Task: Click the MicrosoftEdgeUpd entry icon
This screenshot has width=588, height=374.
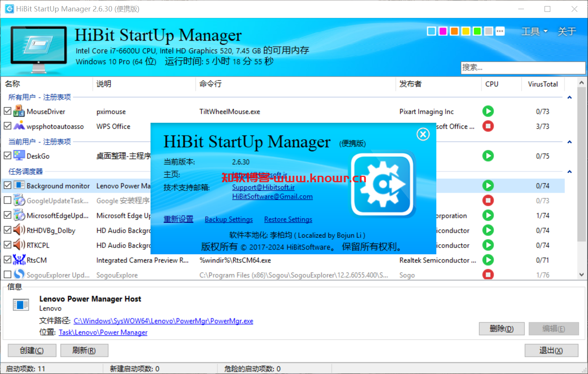Action: pyautogui.click(x=19, y=215)
